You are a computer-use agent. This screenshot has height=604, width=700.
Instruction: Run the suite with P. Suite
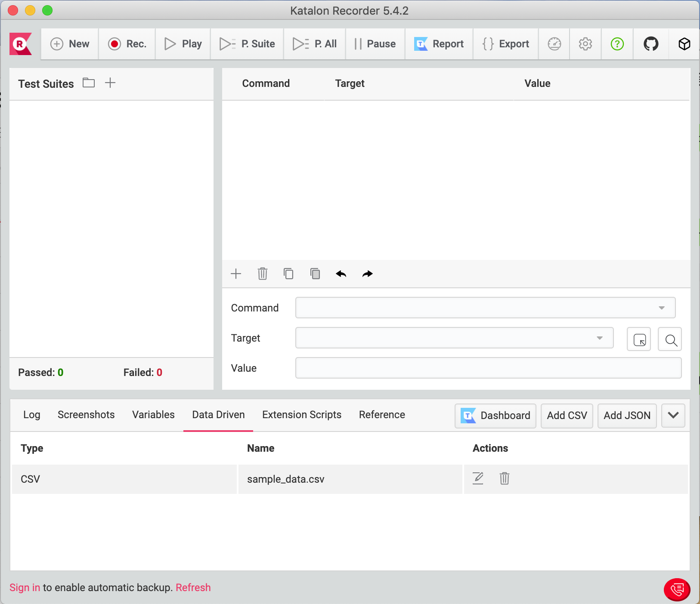click(x=247, y=44)
